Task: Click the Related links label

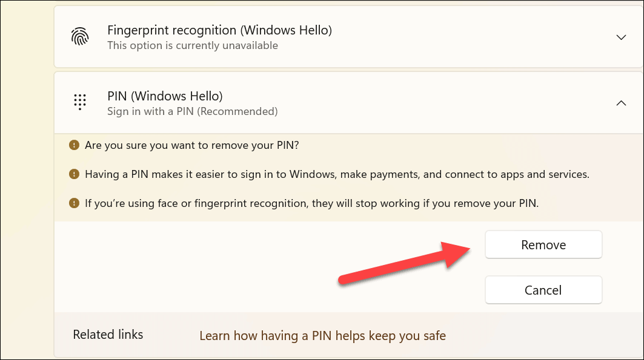Action: [108, 335]
